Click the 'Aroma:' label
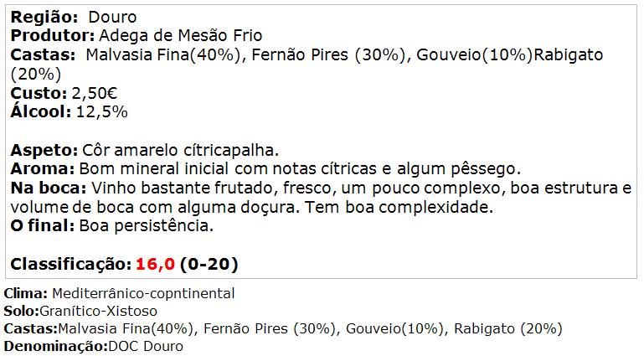644x356 pixels. point(43,168)
